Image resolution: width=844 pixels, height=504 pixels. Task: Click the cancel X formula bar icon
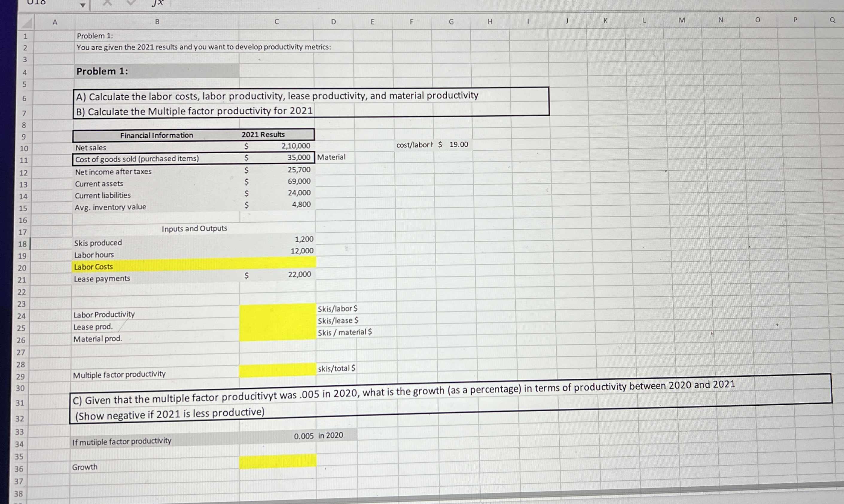coord(107,3)
